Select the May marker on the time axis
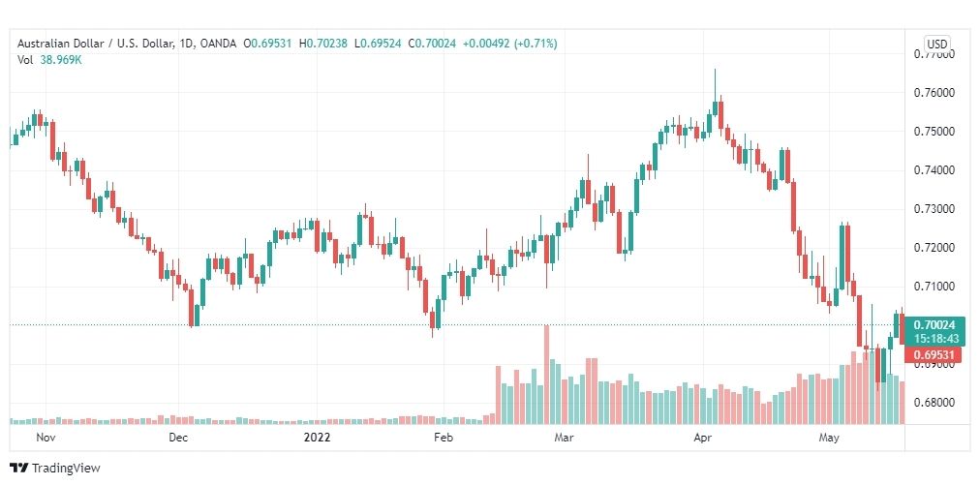This screenshot has height=485, width=980. [829, 438]
